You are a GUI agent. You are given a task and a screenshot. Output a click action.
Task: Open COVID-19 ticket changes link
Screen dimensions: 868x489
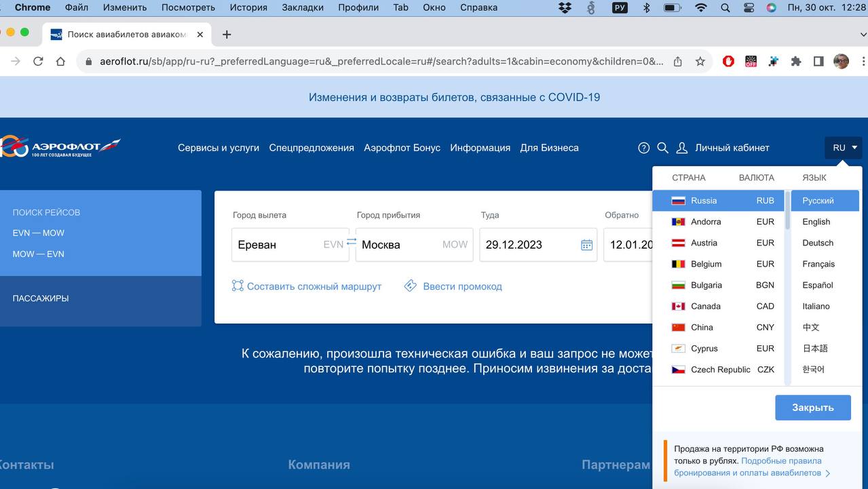pos(454,97)
